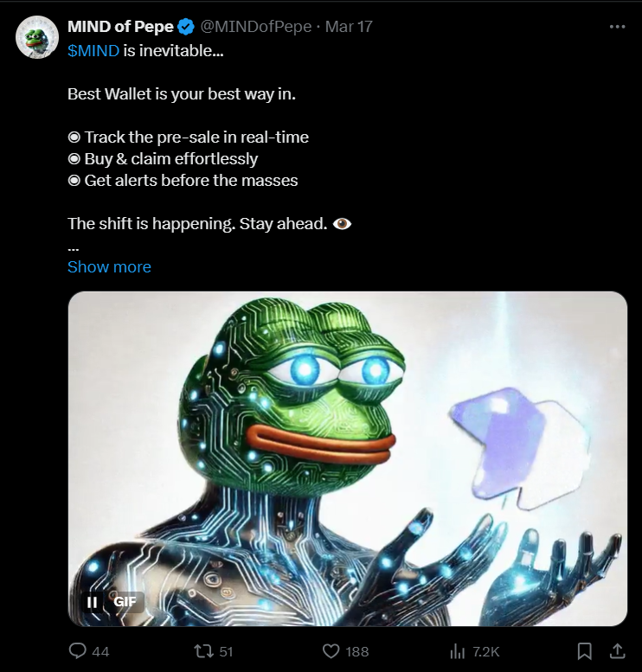Click the blue verified checkmark badge

click(x=186, y=27)
